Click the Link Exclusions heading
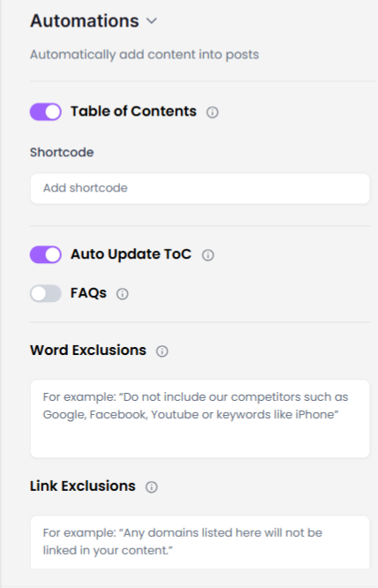Image resolution: width=378 pixels, height=588 pixels. pos(82,486)
